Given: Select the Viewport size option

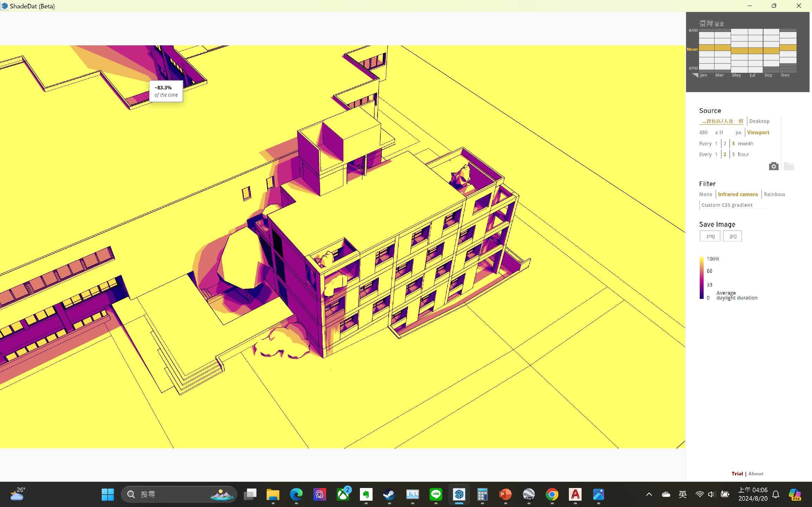Looking at the screenshot, I should pyautogui.click(x=758, y=133).
